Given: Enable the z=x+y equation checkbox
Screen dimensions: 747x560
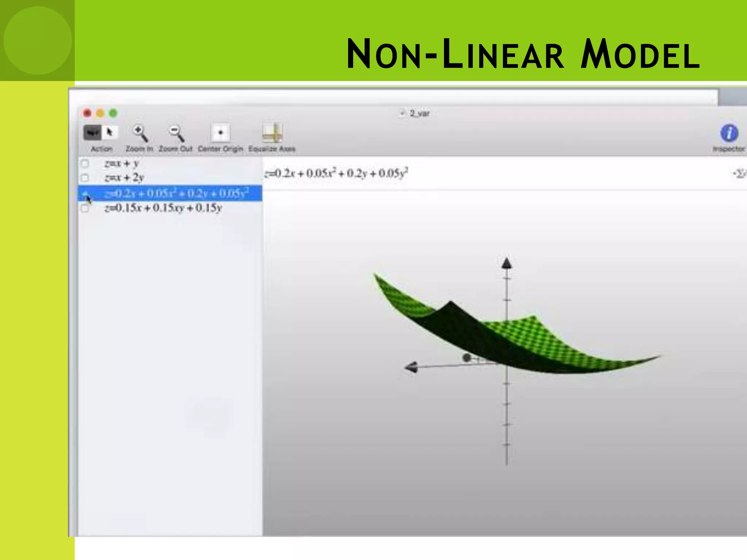Looking at the screenshot, I should (x=85, y=163).
